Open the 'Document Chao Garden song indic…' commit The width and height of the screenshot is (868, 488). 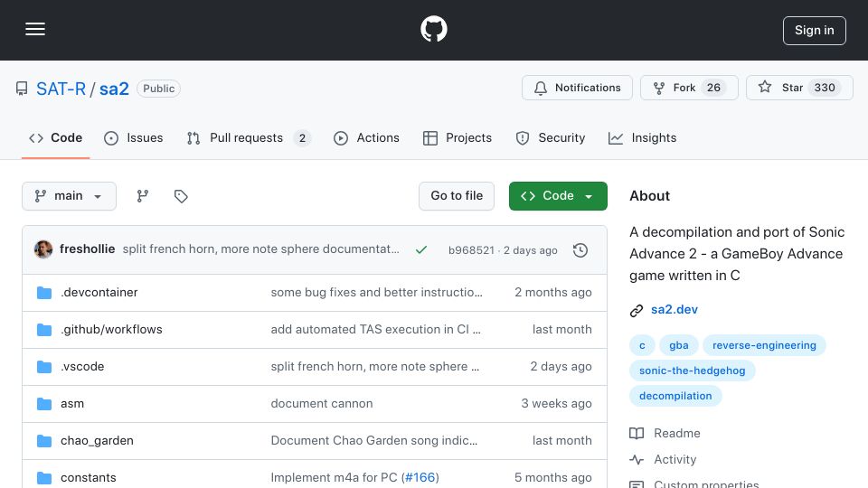(373, 440)
